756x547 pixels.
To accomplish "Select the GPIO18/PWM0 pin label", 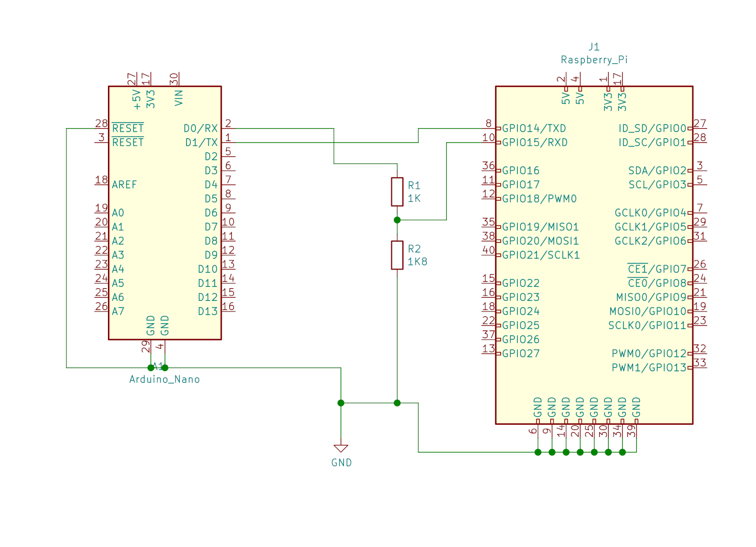I will tap(539, 199).
